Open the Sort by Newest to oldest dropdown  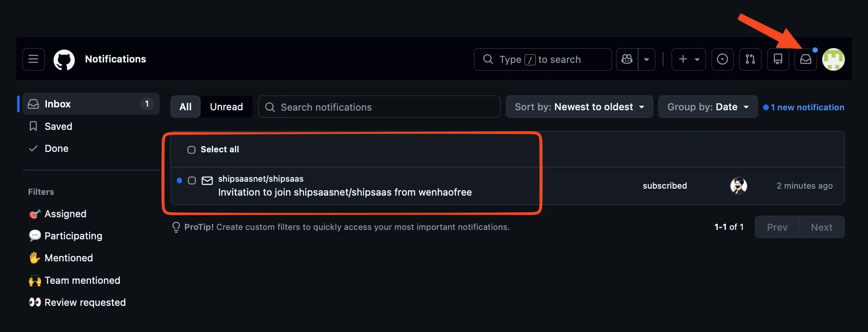[x=579, y=107]
